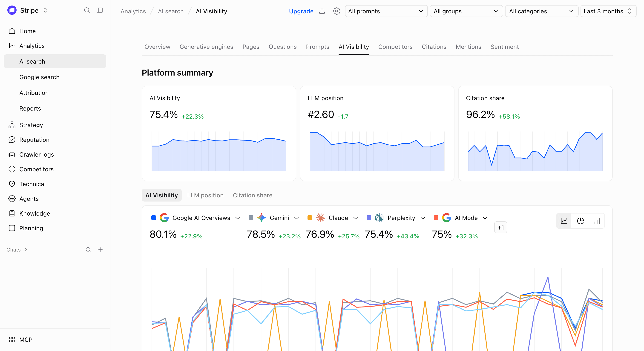Click the Analytics chart icon
This screenshot has height=351, width=644.
tap(12, 46)
